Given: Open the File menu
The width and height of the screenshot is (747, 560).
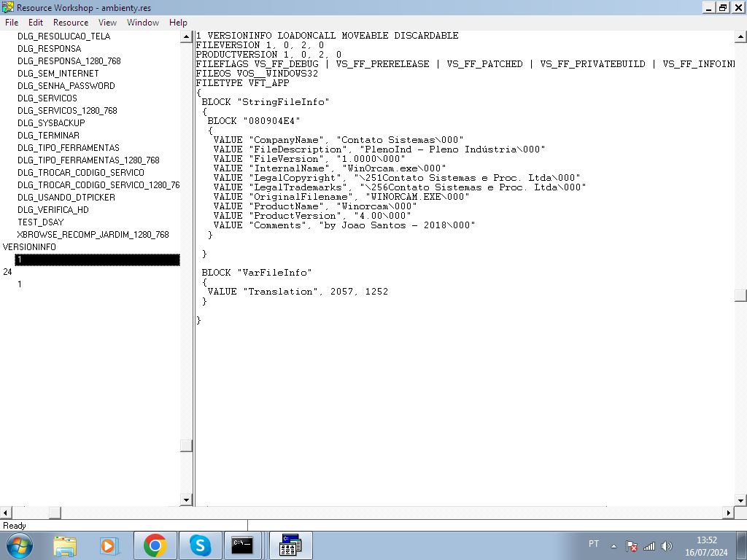Looking at the screenshot, I should [12, 23].
